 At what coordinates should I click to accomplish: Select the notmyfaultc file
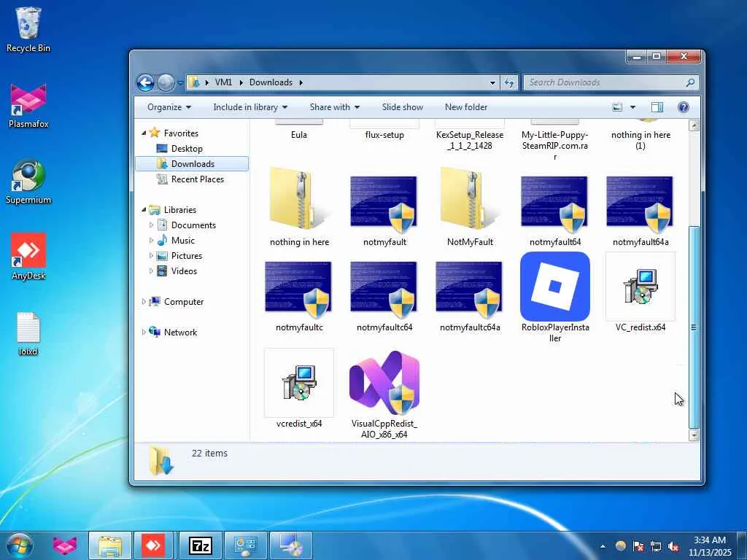pos(299,295)
